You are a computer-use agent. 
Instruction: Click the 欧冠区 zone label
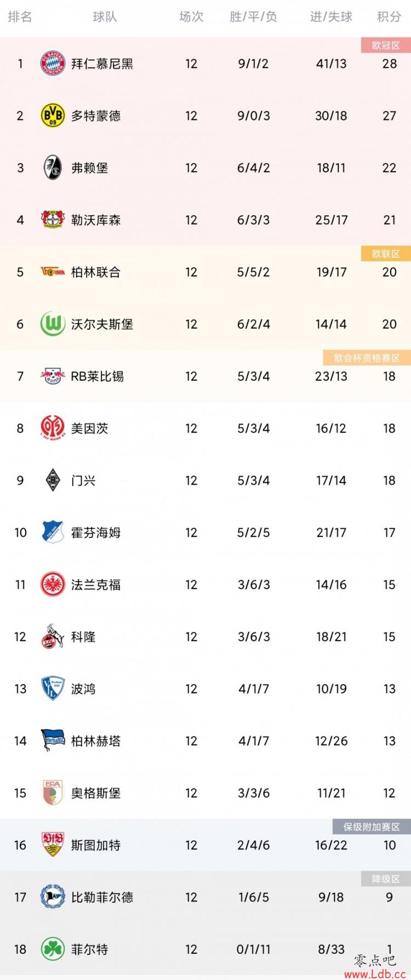pos(386,45)
